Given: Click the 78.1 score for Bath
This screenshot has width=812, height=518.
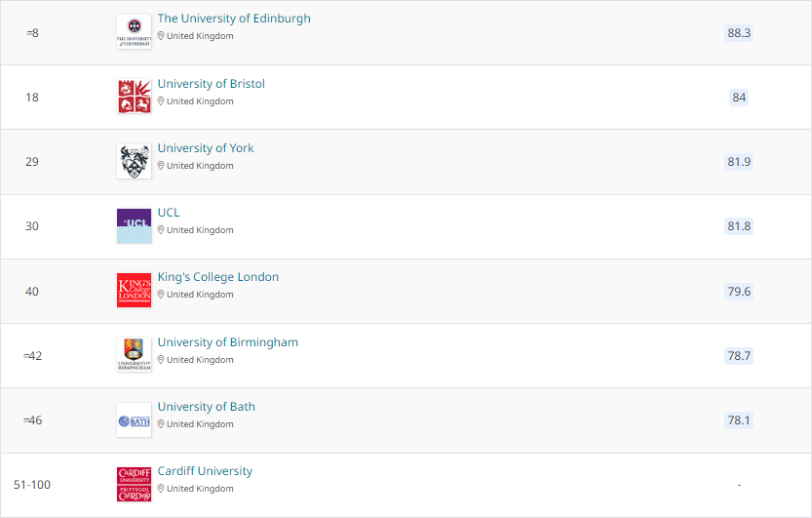Looking at the screenshot, I should click(x=739, y=420).
